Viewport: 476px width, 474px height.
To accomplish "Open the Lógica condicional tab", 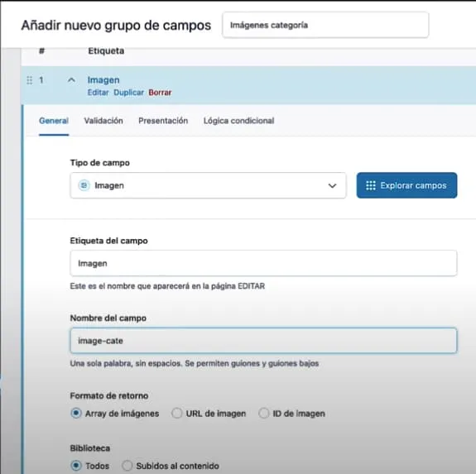I will (238, 121).
